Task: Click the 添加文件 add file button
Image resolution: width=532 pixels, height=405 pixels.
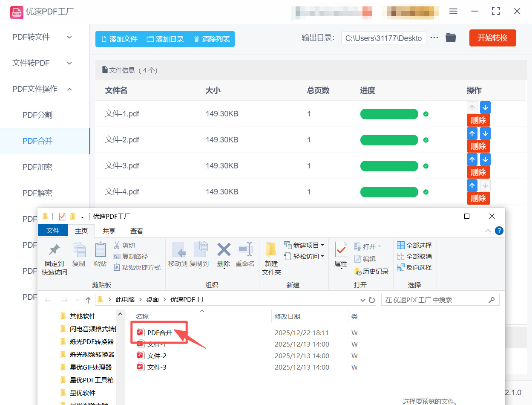Action: click(x=119, y=39)
